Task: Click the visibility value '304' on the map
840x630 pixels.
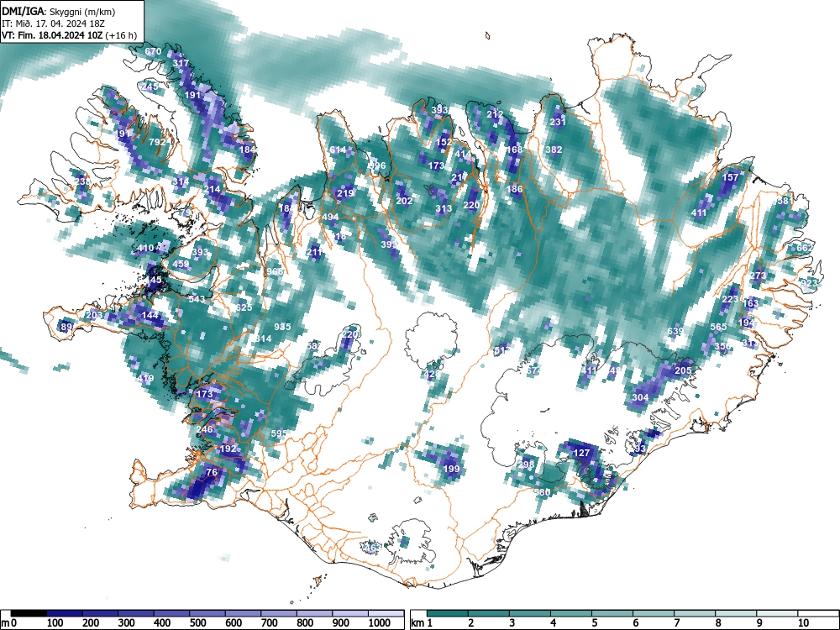Action: click(x=640, y=398)
